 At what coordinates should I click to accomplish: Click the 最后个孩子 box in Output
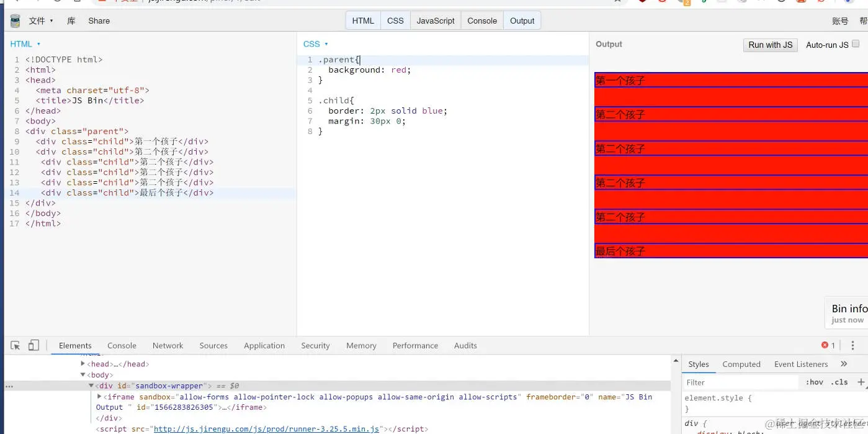[x=731, y=251]
